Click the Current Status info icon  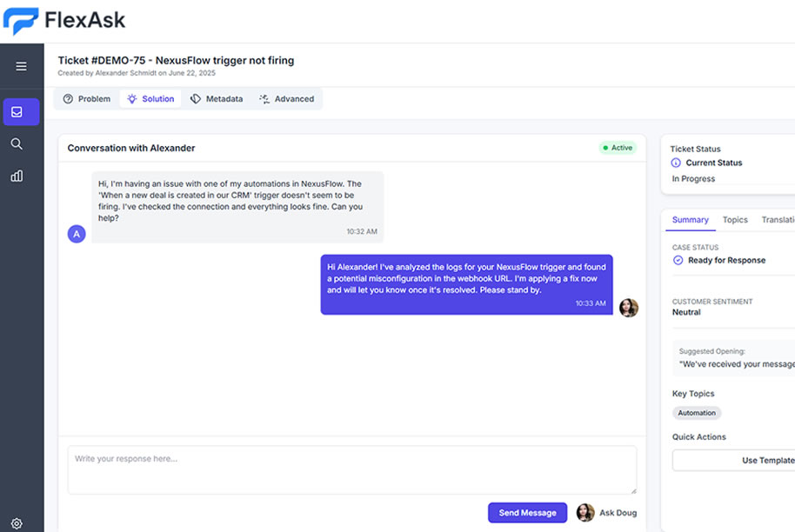click(676, 163)
